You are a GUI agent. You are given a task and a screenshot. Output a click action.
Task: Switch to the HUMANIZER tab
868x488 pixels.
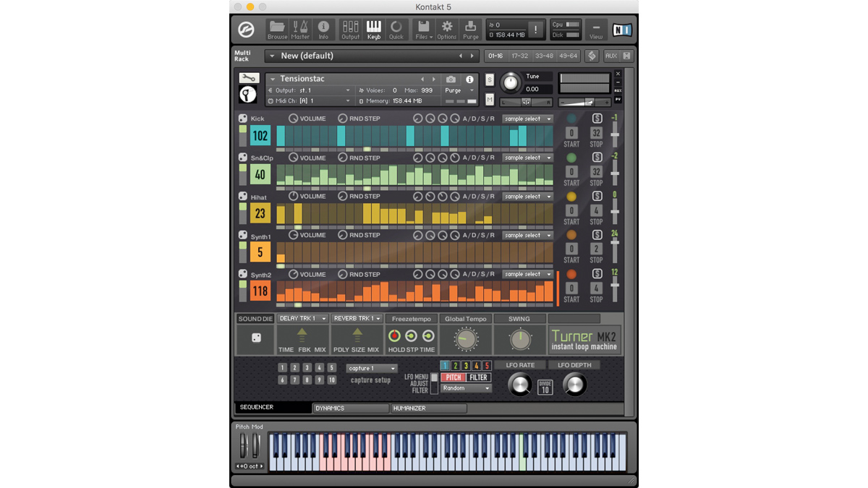429,408
